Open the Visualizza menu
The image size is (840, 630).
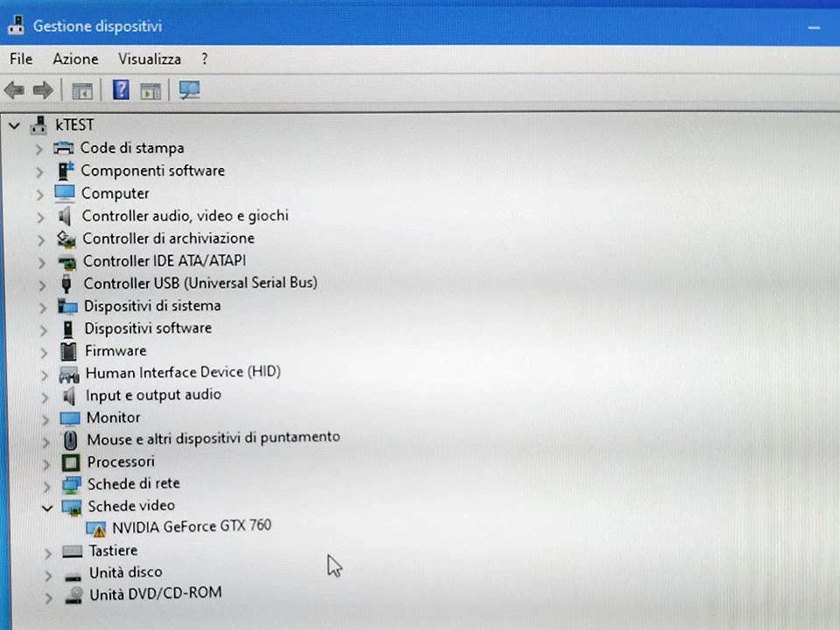149,59
